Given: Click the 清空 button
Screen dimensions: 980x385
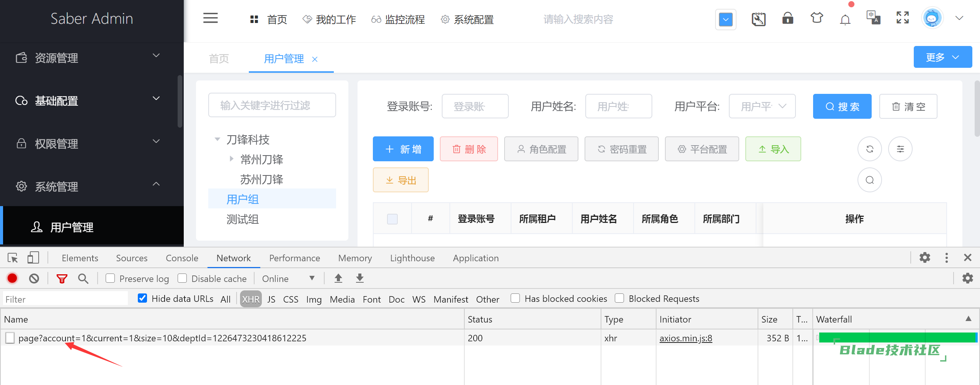Looking at the screenshot, I should point(908,106).
